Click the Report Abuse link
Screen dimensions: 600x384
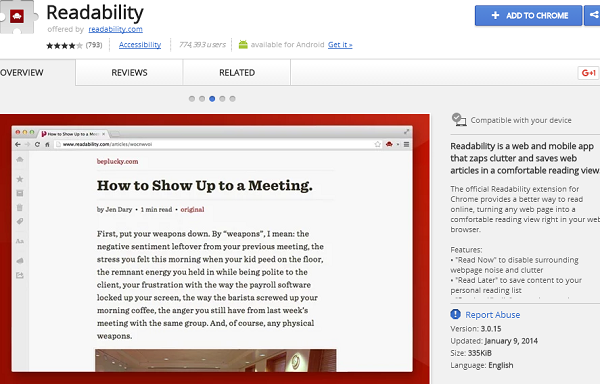click(492, 315)
